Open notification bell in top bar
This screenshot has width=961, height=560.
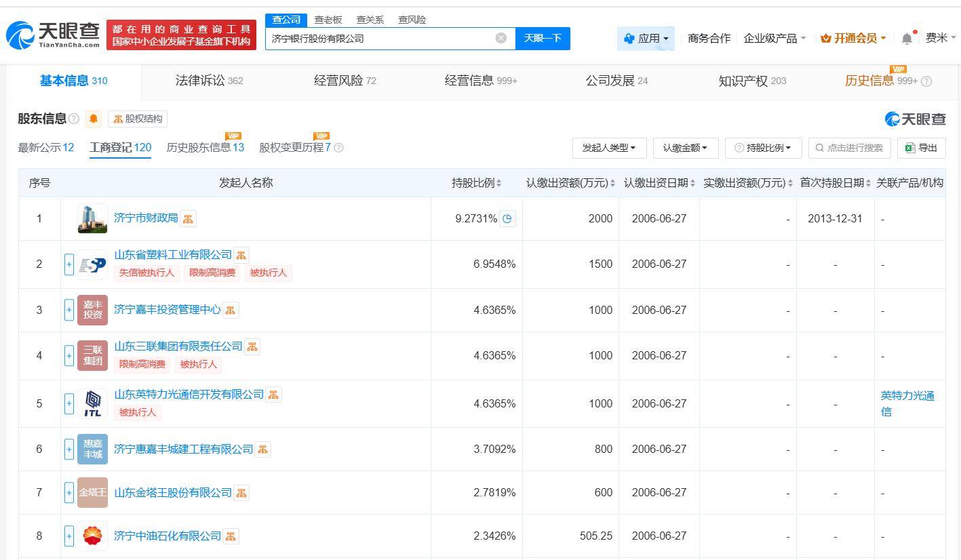907,39
